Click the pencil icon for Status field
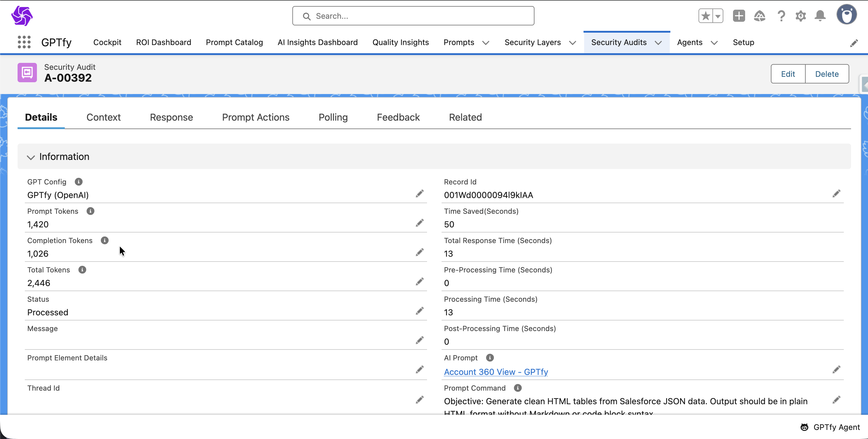 point(419,311)
